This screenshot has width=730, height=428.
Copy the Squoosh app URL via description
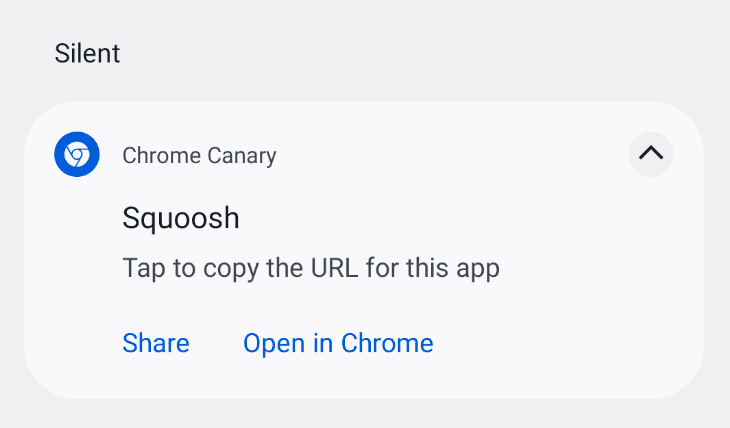click(310, 268)
